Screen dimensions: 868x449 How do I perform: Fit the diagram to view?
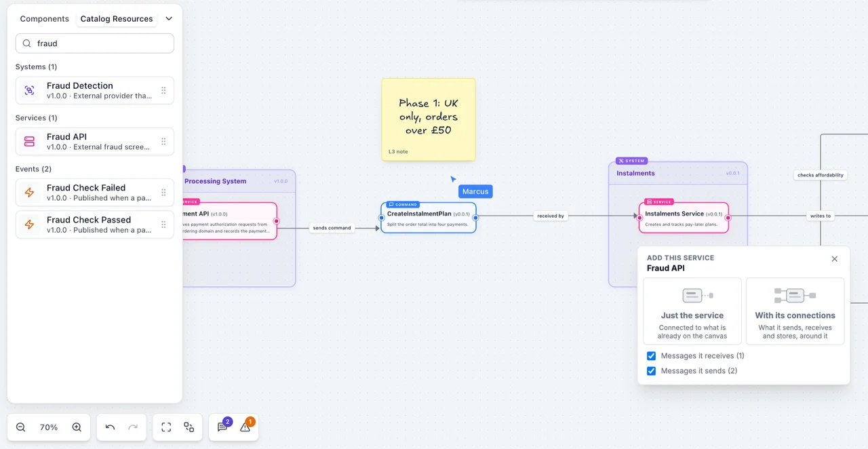[166, 427]
